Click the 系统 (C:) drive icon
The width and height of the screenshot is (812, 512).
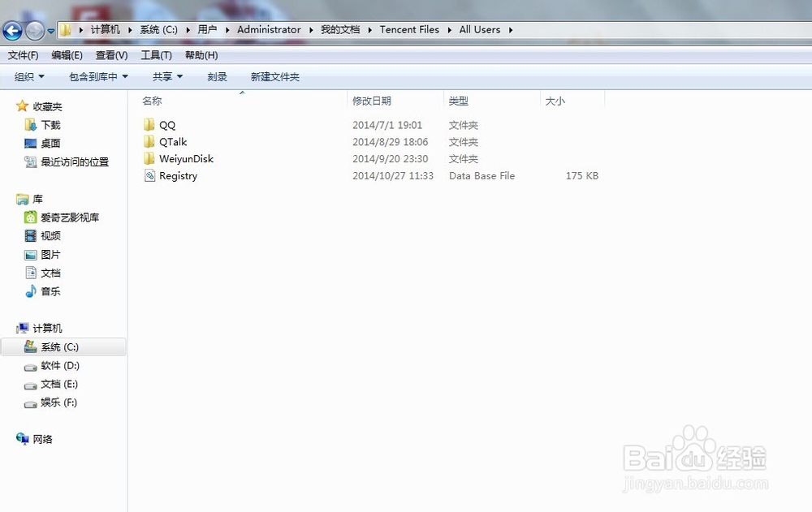click(x=31, y=346)
